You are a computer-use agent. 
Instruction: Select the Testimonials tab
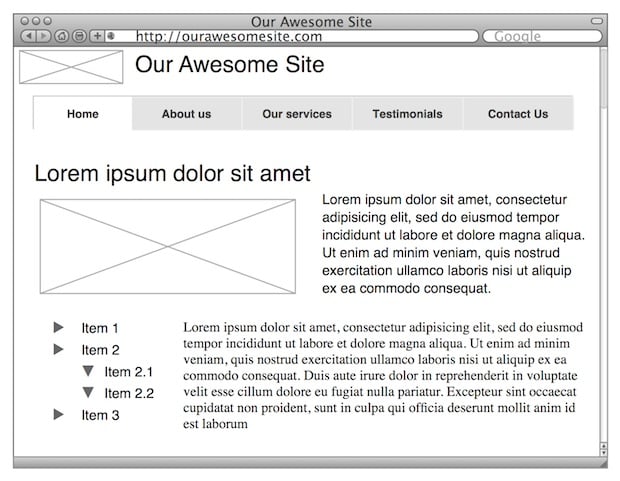coord(407,114)
